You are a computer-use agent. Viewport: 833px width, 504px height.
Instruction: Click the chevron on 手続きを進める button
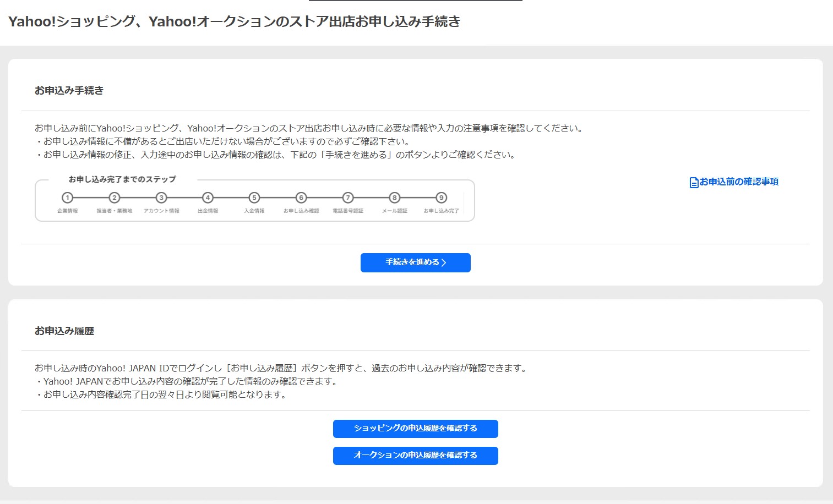pyautogui.click(x=444, y=263)
